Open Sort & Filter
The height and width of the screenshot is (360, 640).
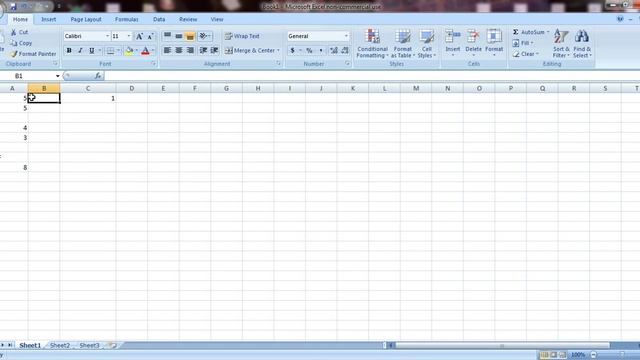(x=561, y=43)
